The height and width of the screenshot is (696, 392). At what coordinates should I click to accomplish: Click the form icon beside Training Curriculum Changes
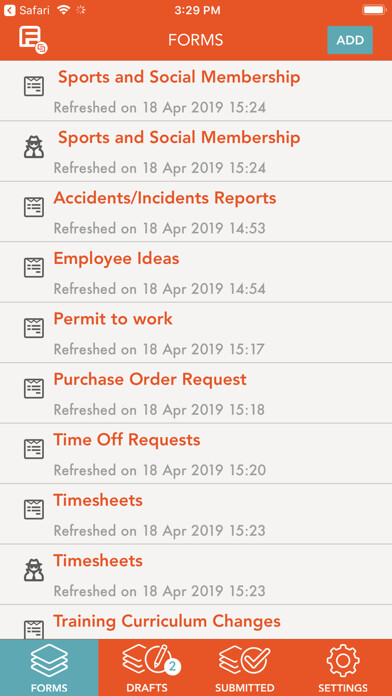pos(34,629)
